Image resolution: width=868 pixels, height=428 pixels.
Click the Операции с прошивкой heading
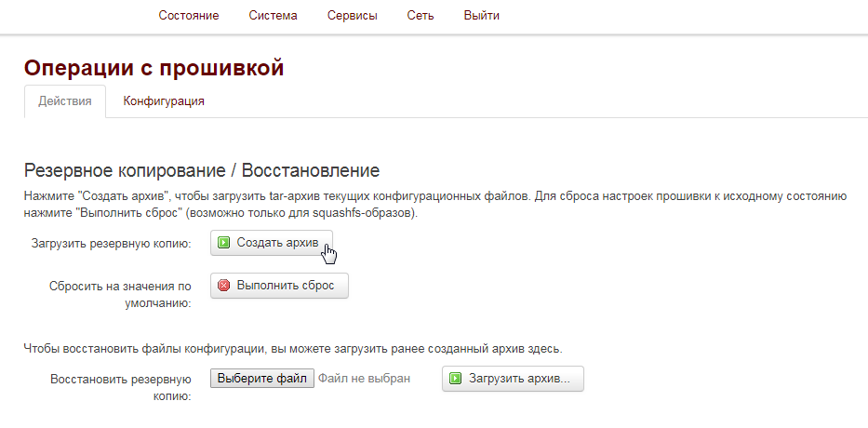[x=154, y=68]
